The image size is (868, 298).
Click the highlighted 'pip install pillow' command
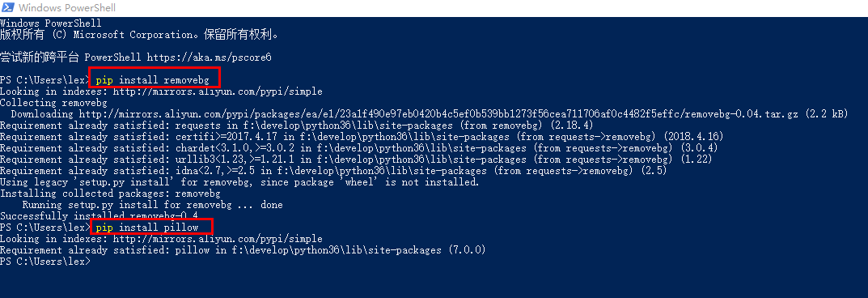pyautogui.click(x=150, y=228)
